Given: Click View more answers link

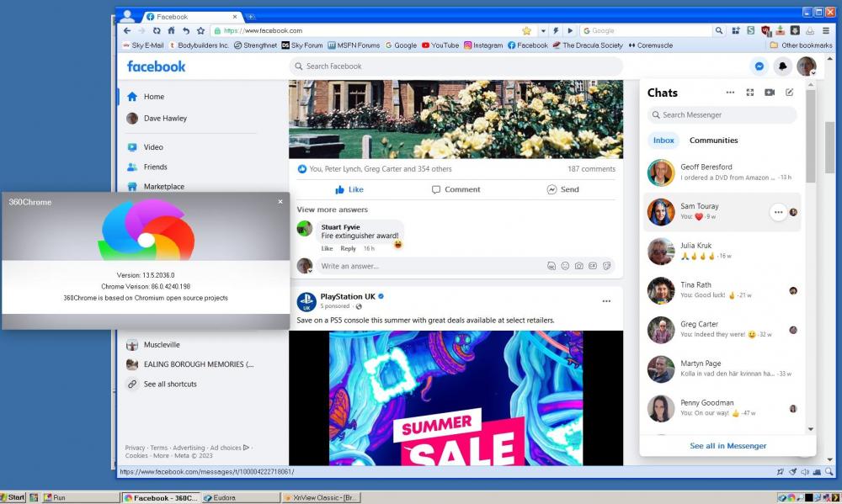Looking at the screenshot, I should (332, 210).
